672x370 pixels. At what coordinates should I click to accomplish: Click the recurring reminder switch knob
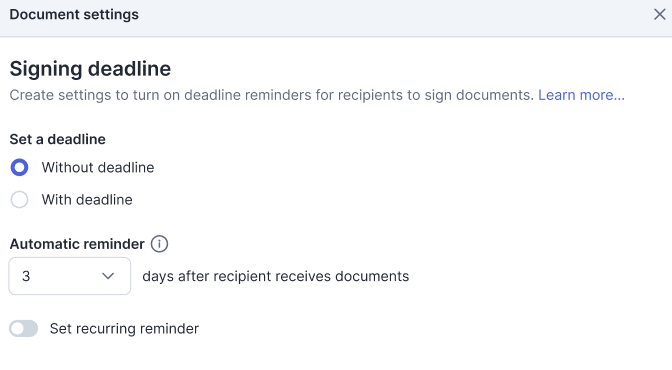point(18,329)
